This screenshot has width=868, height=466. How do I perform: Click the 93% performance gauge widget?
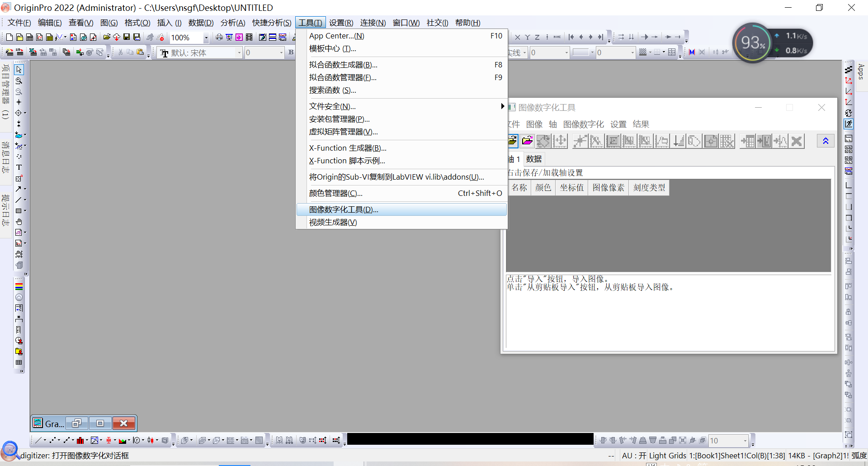(x=752, y=43)
